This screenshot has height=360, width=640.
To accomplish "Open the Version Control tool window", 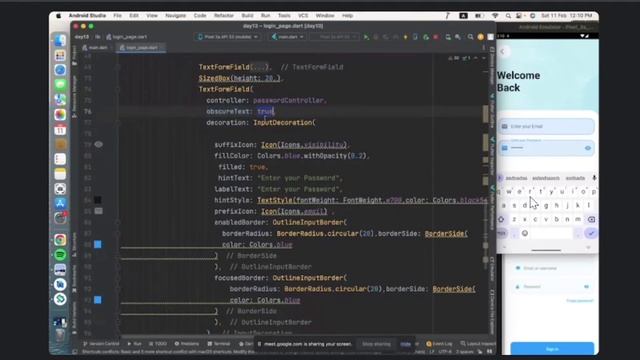I will pos(101,344).
